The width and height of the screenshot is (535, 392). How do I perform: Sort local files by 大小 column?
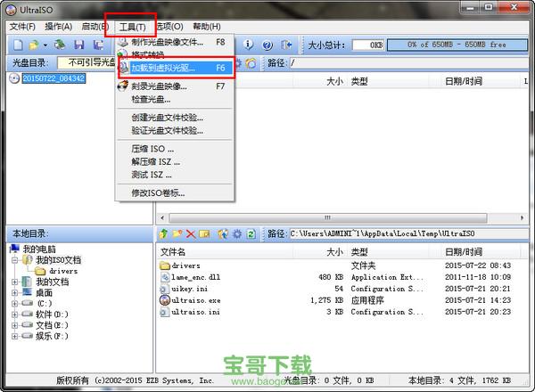tap(321, 252)
